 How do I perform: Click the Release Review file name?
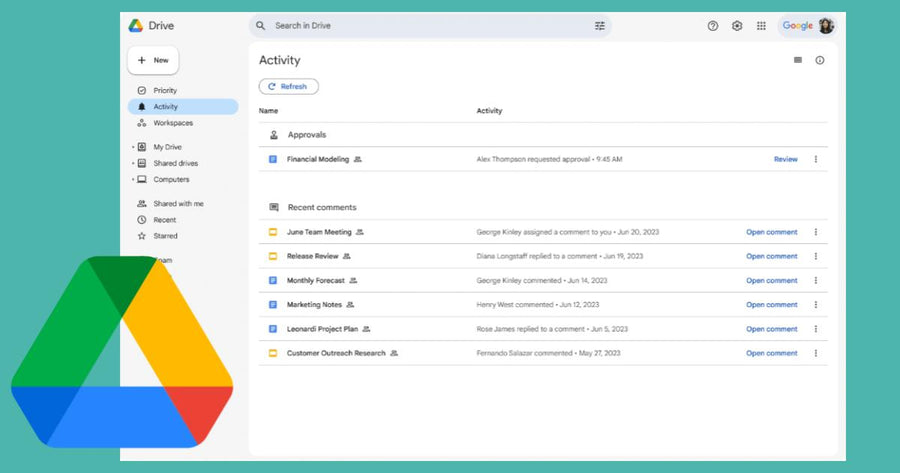click(x=312, y=256)
